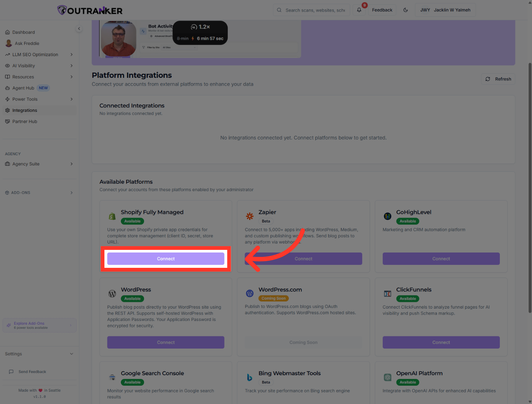Click the Power Tools lightning icon
This screenshot has width=532, height=404.
click(7, 99)
